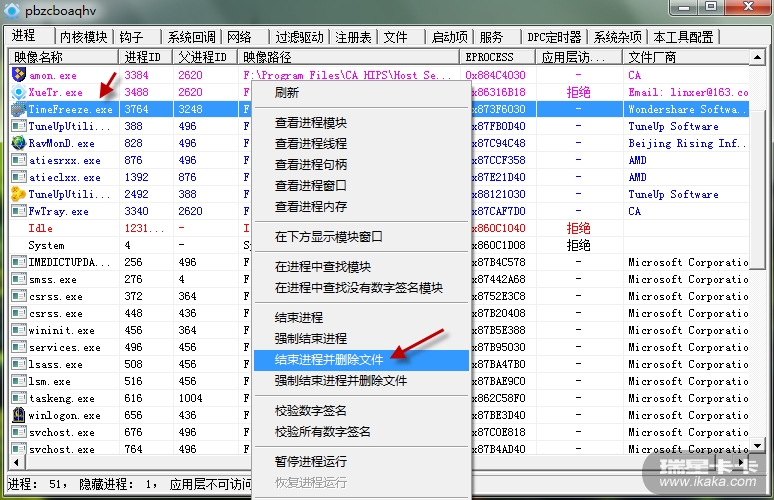The width and height of the screenshot is (774, 500).
Task: Click the smss.exe process icon
Action: click(19, 279)
